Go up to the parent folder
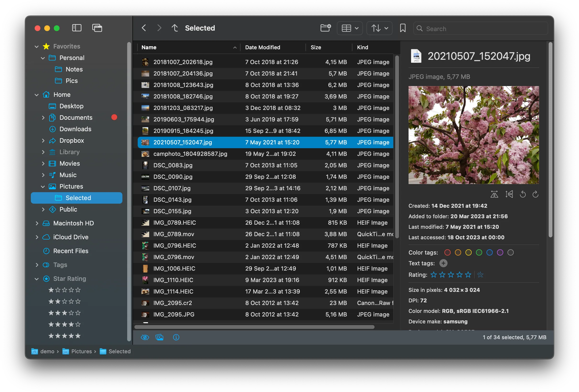 pos(175,28)
